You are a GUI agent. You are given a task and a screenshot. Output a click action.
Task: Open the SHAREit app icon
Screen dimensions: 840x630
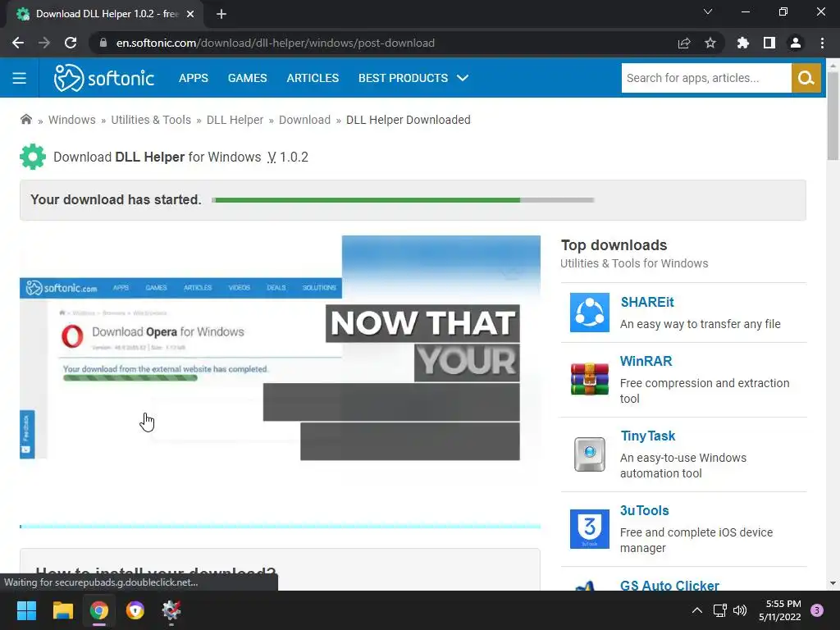click(589, 313)
